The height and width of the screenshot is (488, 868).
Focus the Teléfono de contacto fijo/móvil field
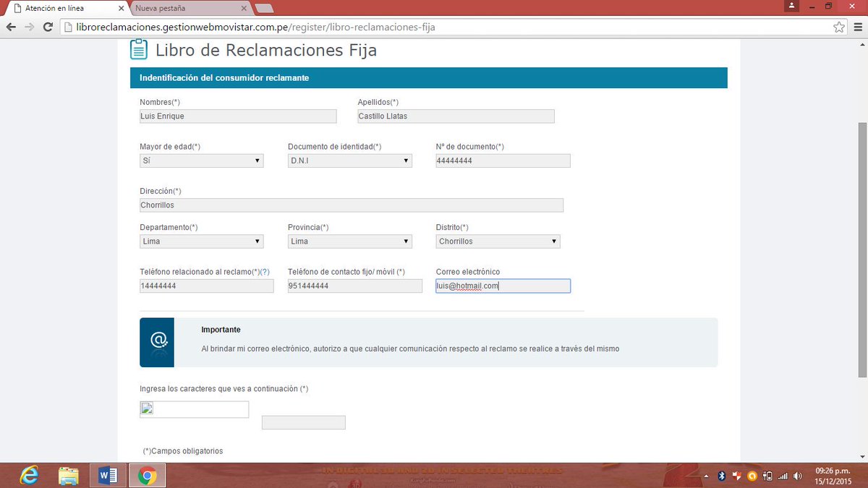coord(355,286)
